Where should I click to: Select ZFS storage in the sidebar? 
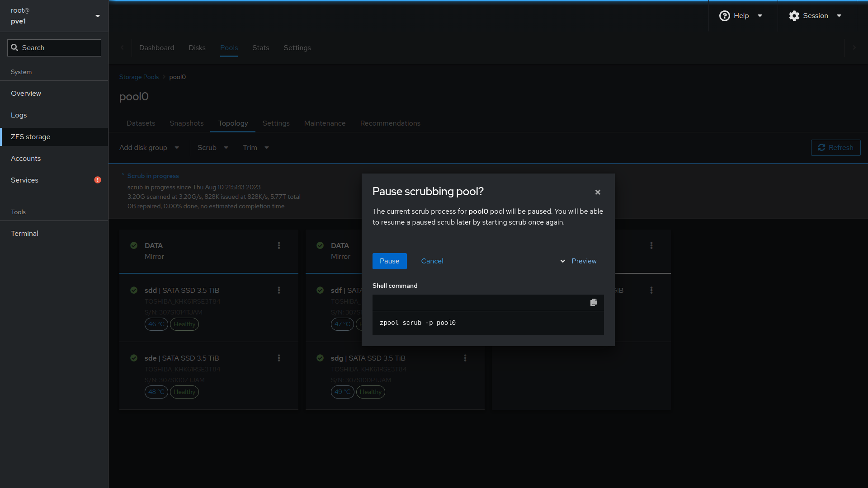click(54, 137)
